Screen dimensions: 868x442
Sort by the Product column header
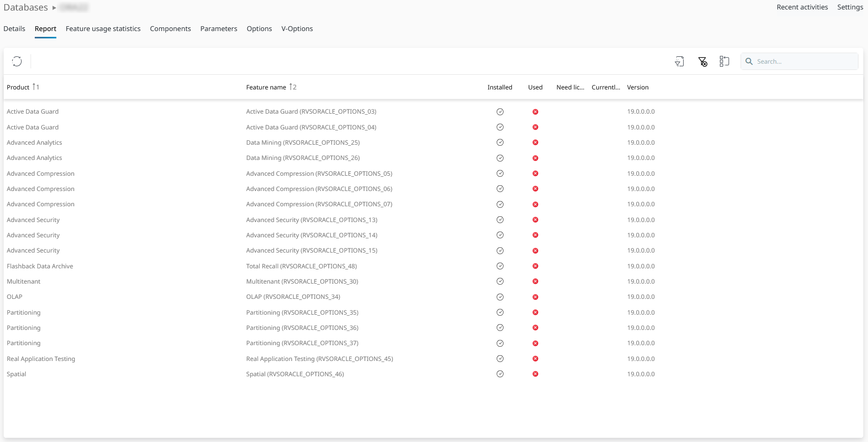click(x=18, y=87)
